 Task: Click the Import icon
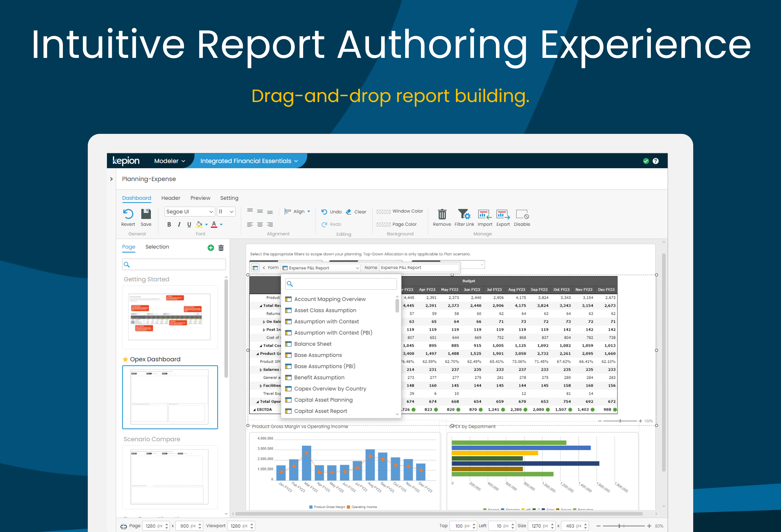tap(485, 214)
